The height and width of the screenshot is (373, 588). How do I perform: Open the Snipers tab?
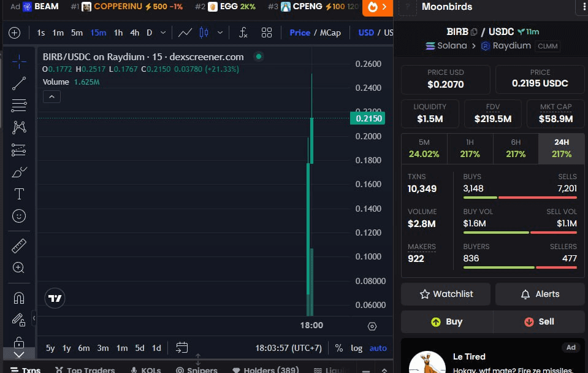point(196,369)
